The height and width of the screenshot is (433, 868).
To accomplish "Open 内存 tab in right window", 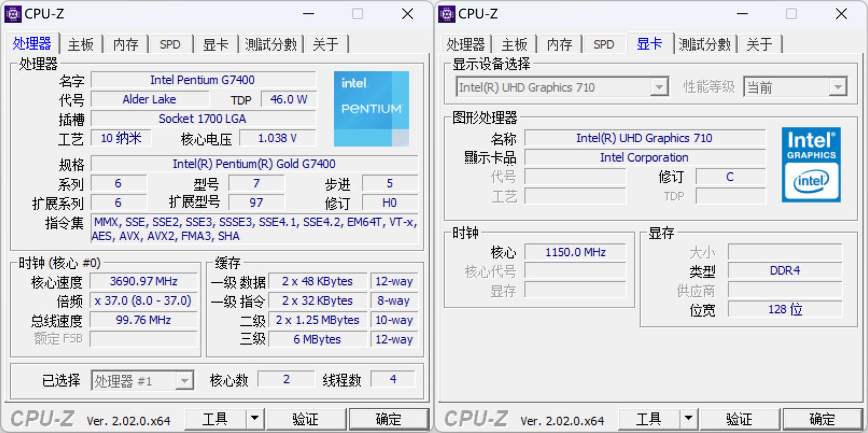I will (x=559, y=44).
